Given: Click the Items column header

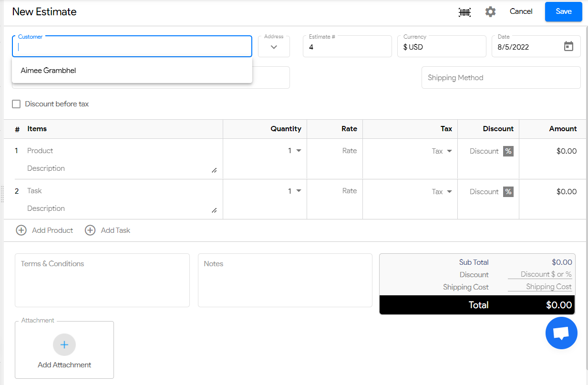Looking at the screenshot, I should (x=37, y=129).
